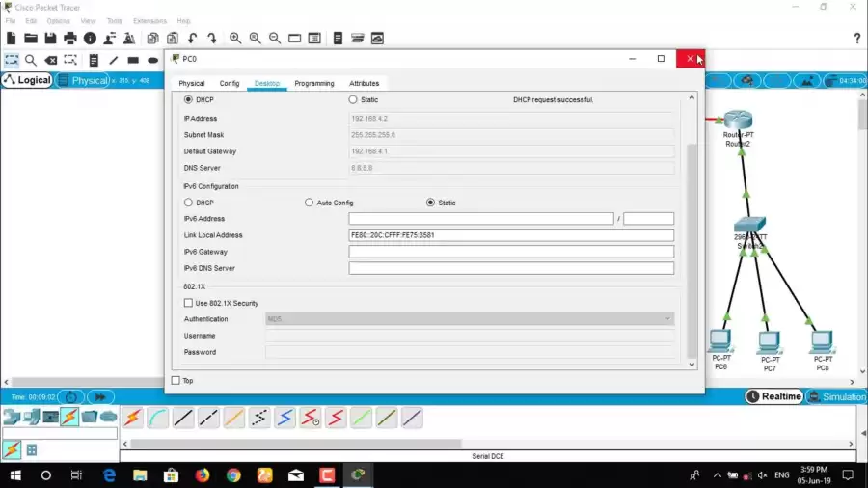Switch to Simulation mode
Viewport: 868px width, 488px height.
coord(835,396)
